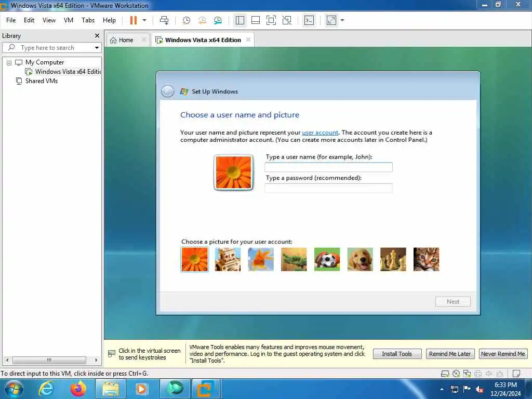Click the password text field
532x399 pixels.
[328, 188]
